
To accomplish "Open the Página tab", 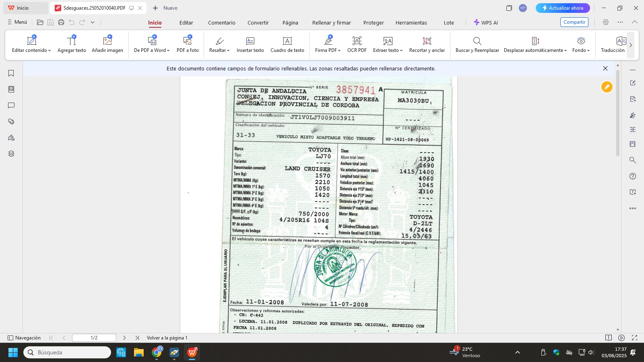I will tap(290, 23).
